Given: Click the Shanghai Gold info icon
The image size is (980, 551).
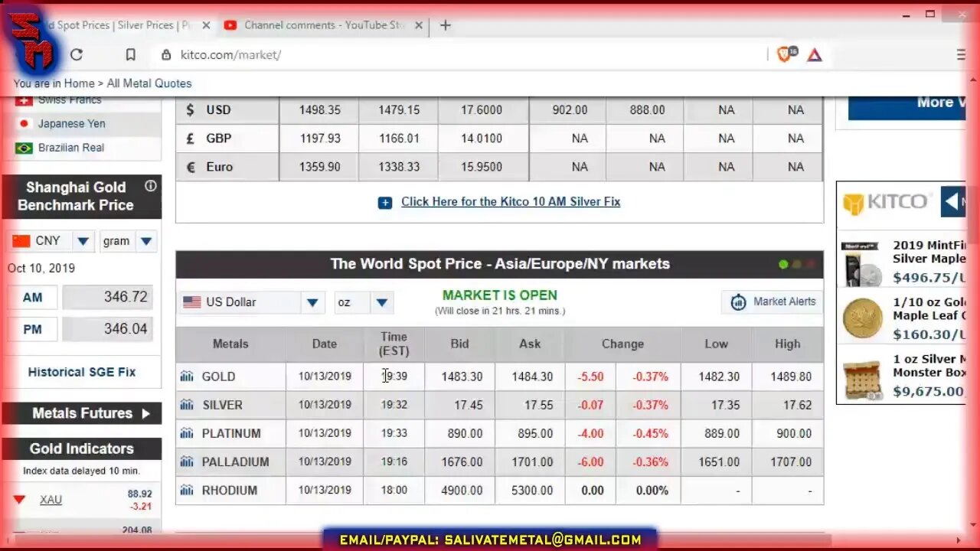Looking at the screenshot, I should pos(151,186).
